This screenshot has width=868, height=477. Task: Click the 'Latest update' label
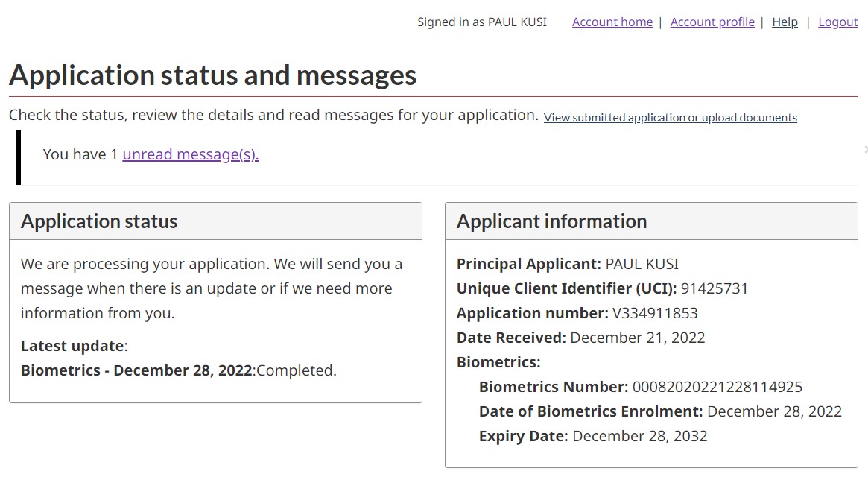(x=72, y=346)
